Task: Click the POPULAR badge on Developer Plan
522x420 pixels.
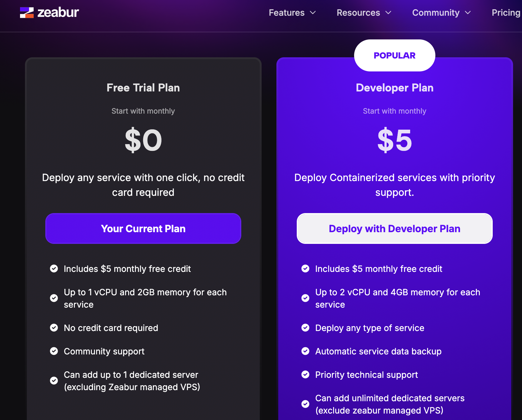Action: tap(394, 55)
